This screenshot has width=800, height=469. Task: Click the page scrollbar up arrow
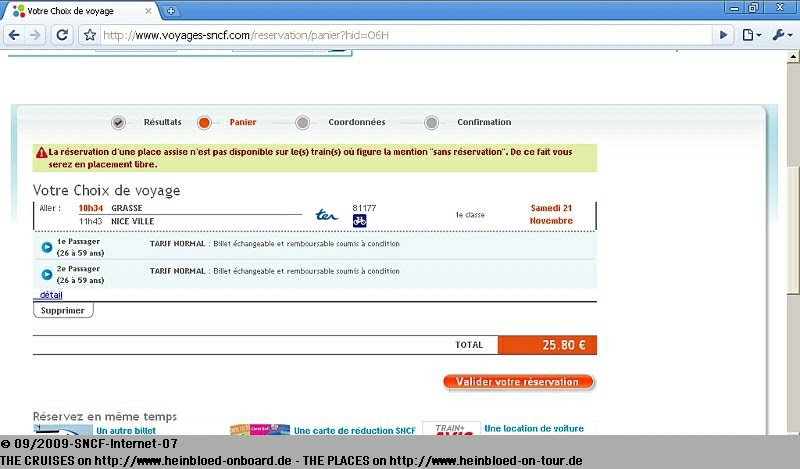[x=793, y=56]
